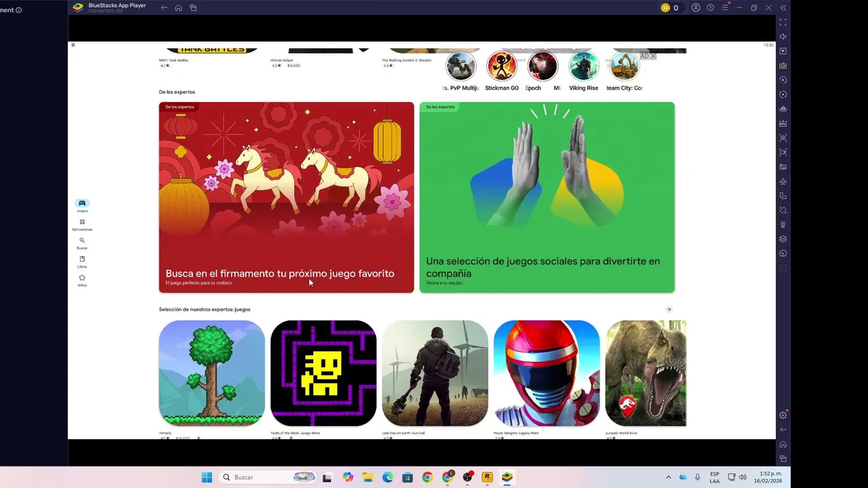Open Stickman GO ad circle icon

coord(502,66)
